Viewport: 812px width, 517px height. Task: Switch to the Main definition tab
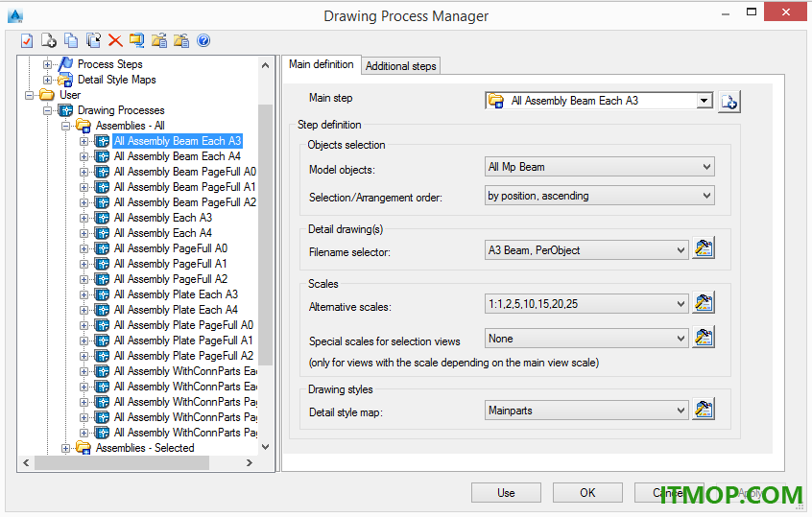322,64
